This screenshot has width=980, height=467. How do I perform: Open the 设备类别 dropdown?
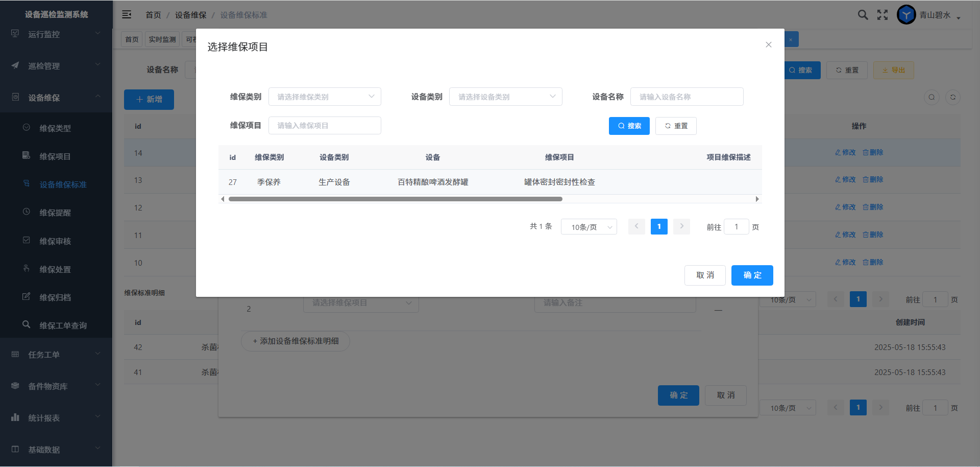pyautogui.click(x=505, y=97)
